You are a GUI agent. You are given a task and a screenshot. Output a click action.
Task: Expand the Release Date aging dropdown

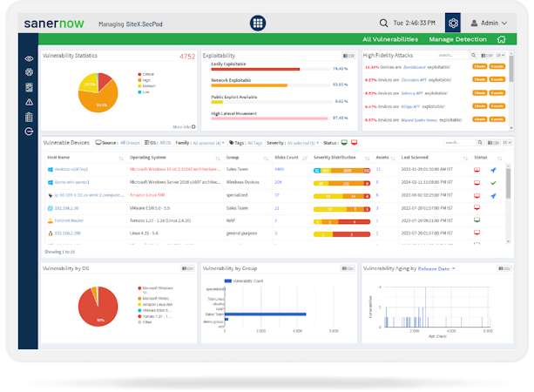pyautogui.click(x=436, y=268)
